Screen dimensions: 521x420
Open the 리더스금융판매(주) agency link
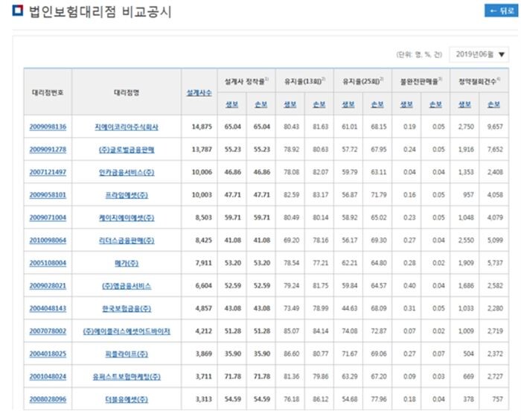(127, 241)
